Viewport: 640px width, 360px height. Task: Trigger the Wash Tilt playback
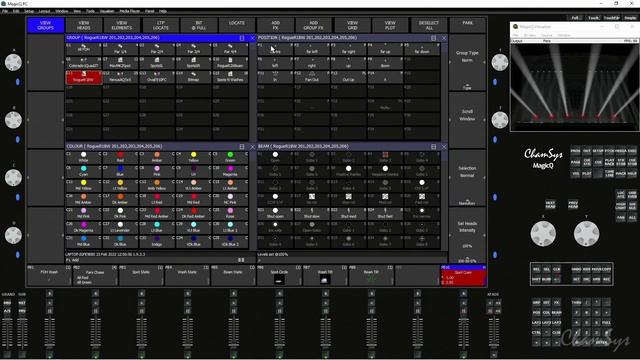tap(325, 276)
